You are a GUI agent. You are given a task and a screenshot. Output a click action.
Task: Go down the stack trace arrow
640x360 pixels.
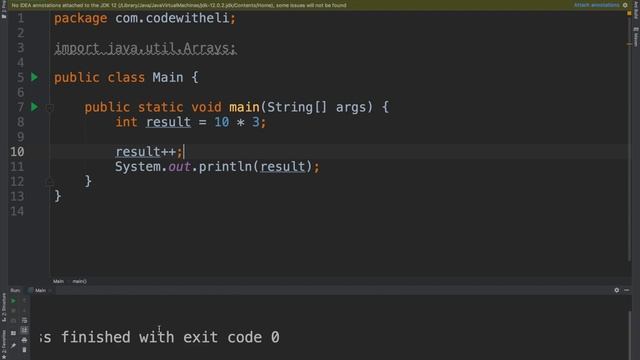tap(24, 311)
